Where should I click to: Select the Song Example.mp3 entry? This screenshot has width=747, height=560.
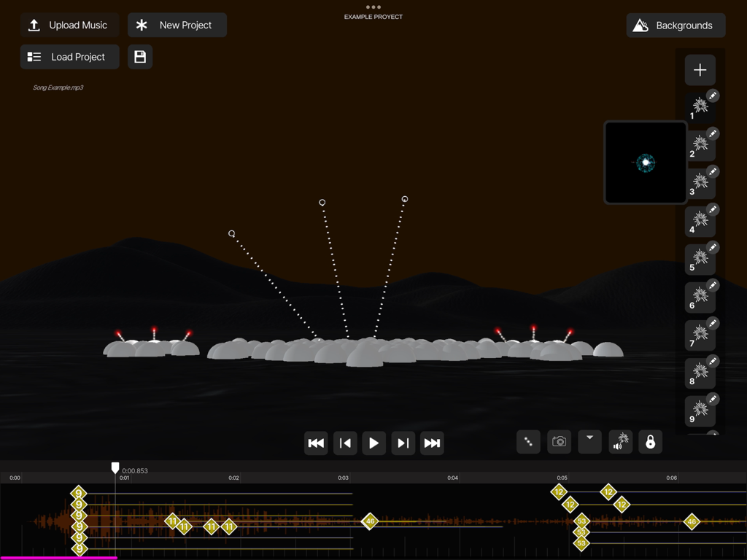click(x=59, y=87)
